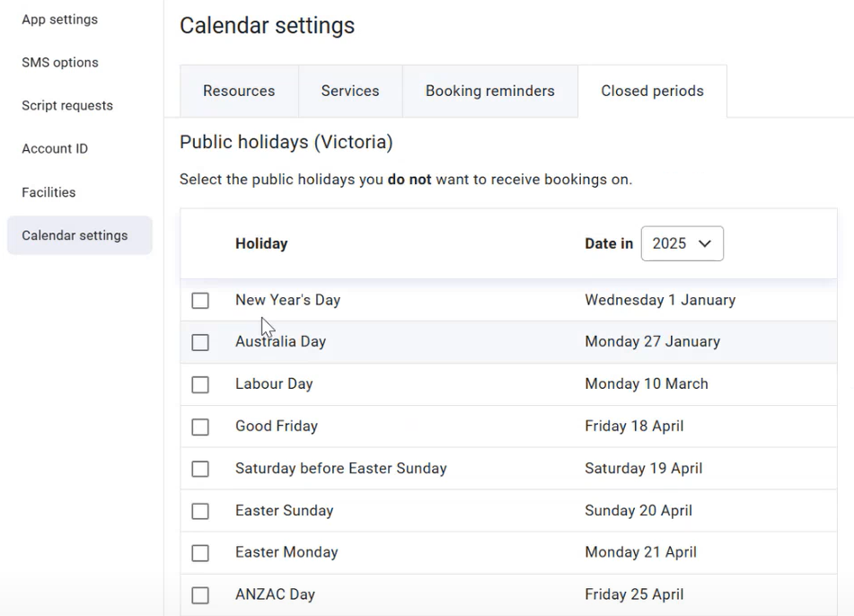Select the Closed periods tab
This screenshot has height=616, width=854.
(x=652, y=91)
